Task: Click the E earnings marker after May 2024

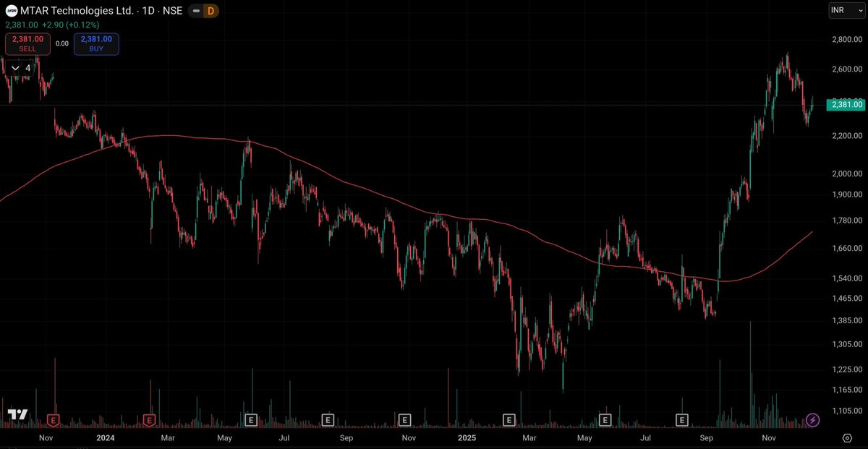Action: point(251,419)
